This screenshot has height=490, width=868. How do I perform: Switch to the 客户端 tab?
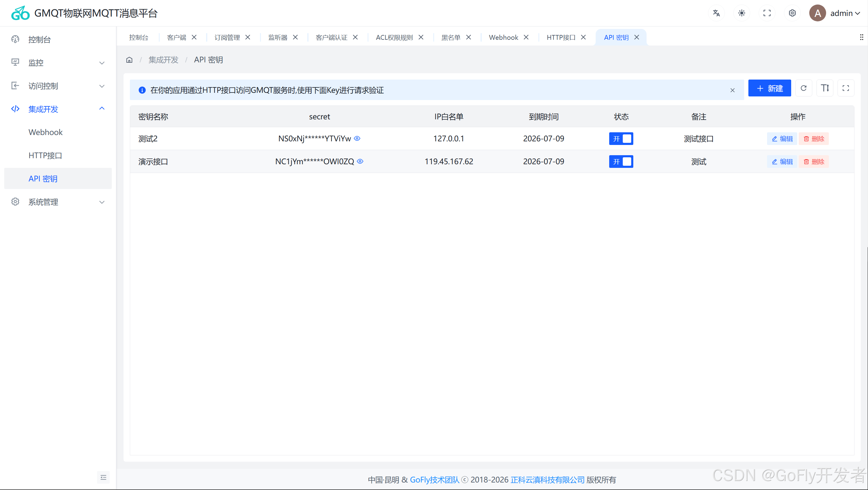coord(177,37)
